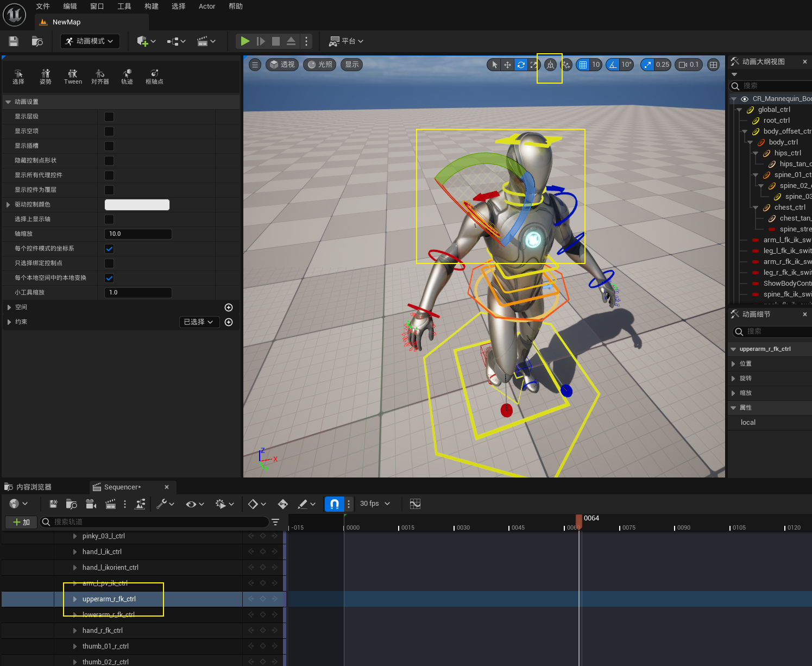
Task: Enable the 显示层级 checkbox
Action: [109, 117]
